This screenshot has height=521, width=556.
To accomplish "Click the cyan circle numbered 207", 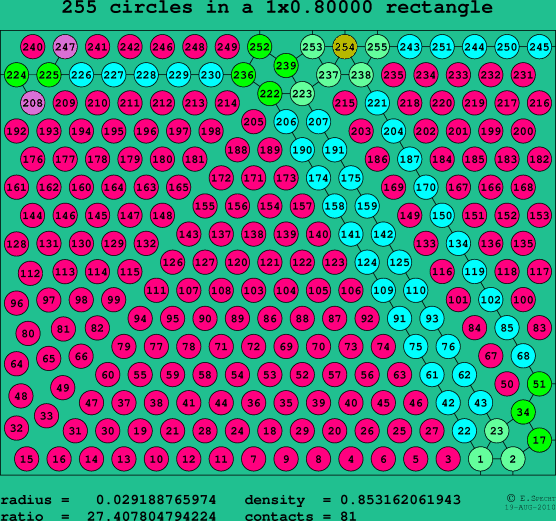I will point(318,122).
